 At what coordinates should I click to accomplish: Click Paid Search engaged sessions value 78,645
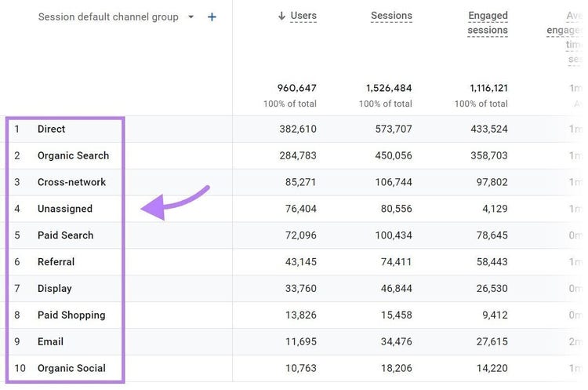coord(492,235)
